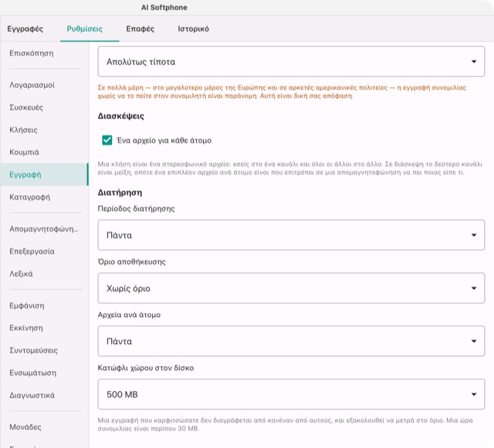Open Καταγραφή in the sidebar
Screen dimensions: 494x448
point(44,197)
